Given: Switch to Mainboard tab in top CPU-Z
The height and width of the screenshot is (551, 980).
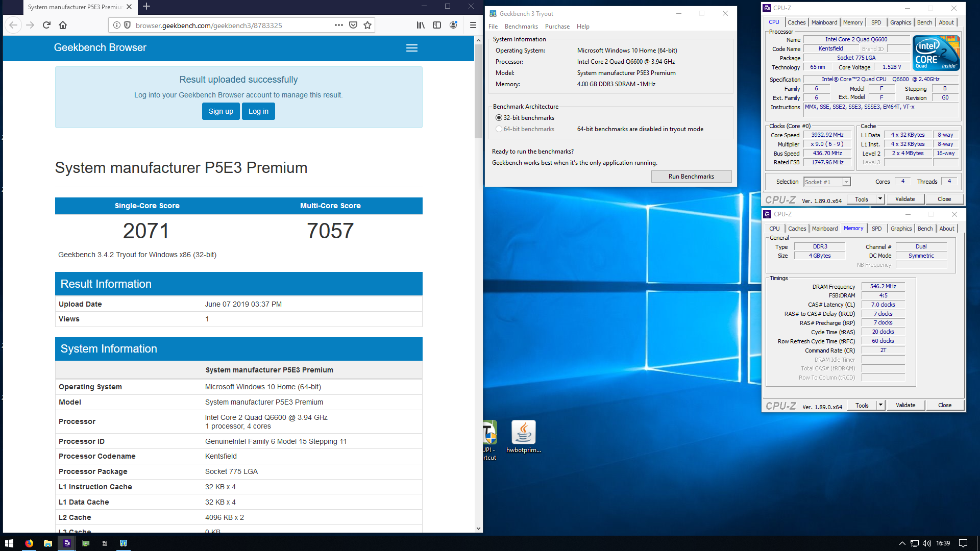Looking at the screenshot, I should pyautogui.click(x=824, y=22).
